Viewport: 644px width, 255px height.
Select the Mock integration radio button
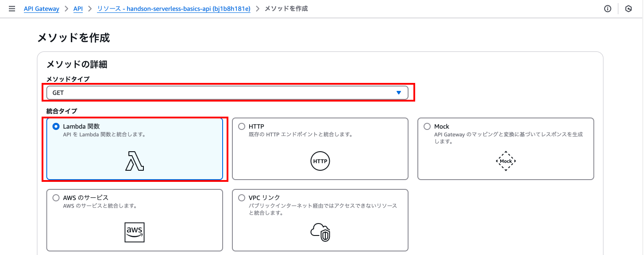coord(427,126)
